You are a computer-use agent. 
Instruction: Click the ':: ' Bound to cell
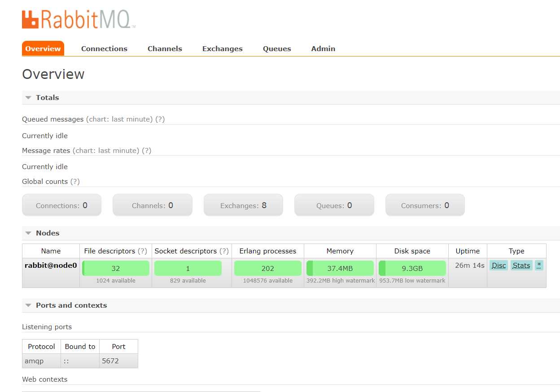(x=80, y=361)
